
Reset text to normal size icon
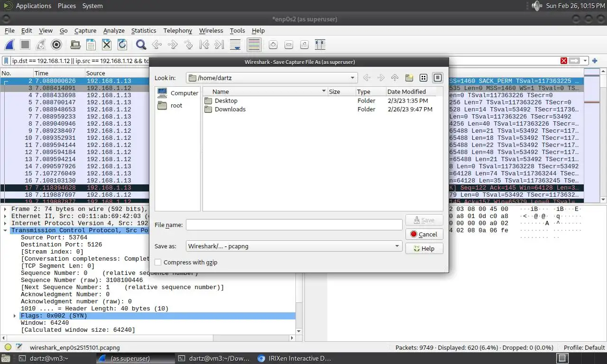(304, 45)
